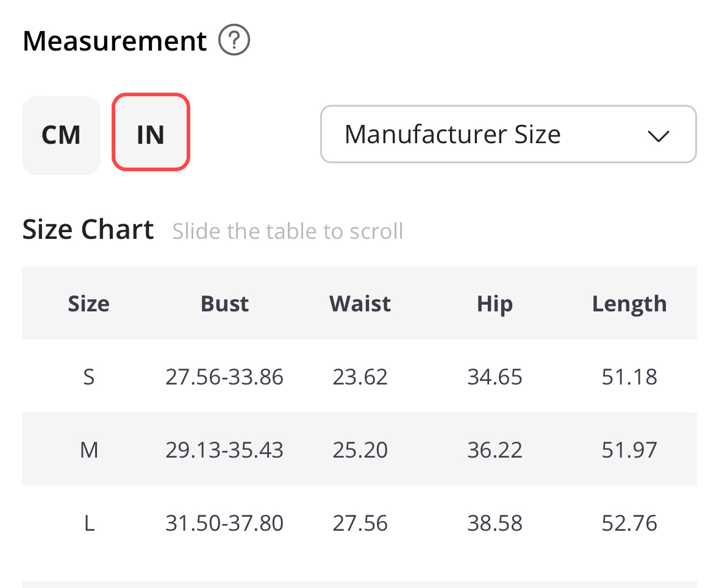
Task: Click length value 52.76
Action: pos(629,523)
